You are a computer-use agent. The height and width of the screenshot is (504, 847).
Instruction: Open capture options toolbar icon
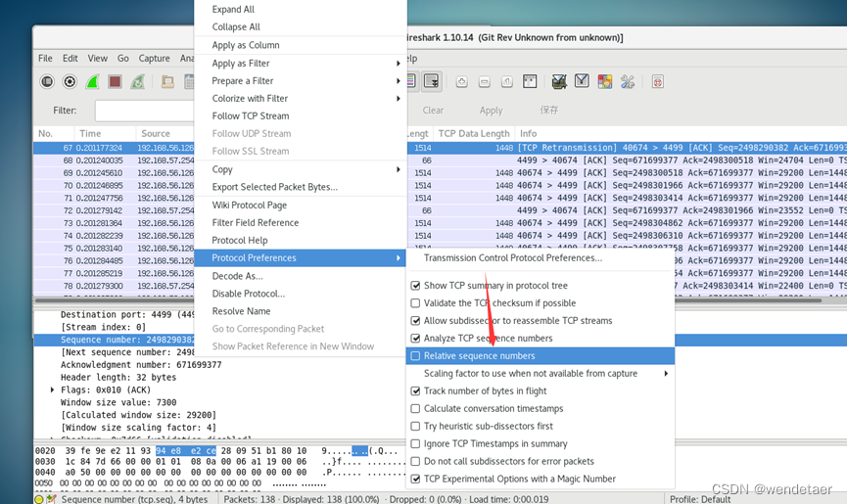click(70, 81)
